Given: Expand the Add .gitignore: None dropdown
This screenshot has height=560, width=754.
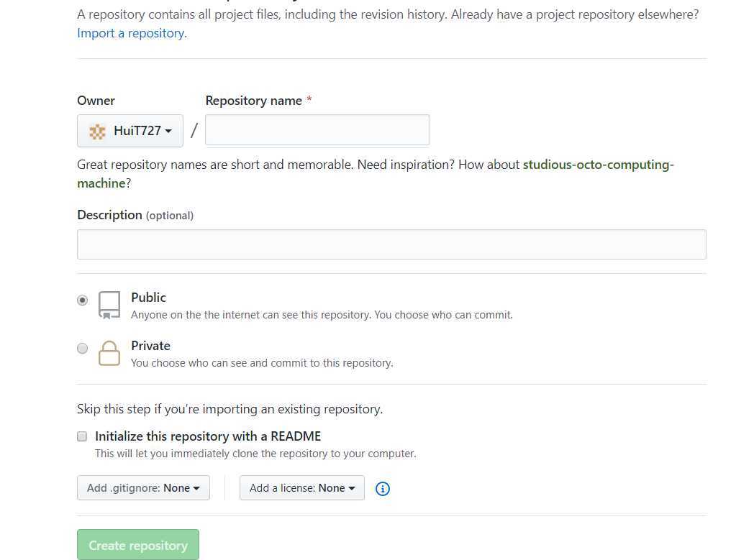Looking at the screenshot, I should (x=143, y=488).
